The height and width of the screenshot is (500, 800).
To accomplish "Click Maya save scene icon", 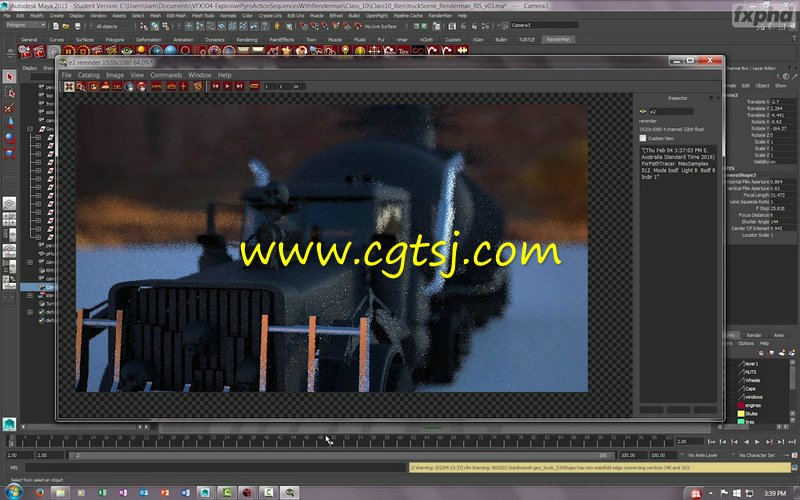I will click(x=77, y=26).
